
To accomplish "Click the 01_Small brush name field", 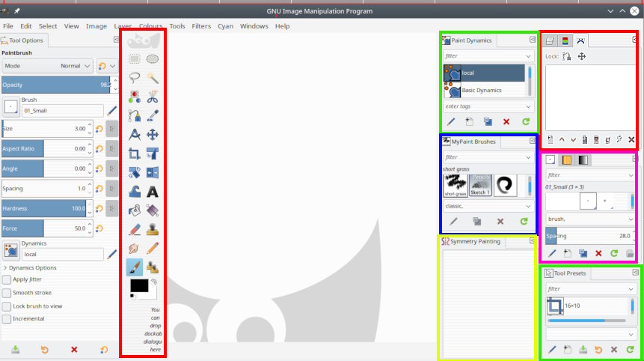I will tap(62, 111).
